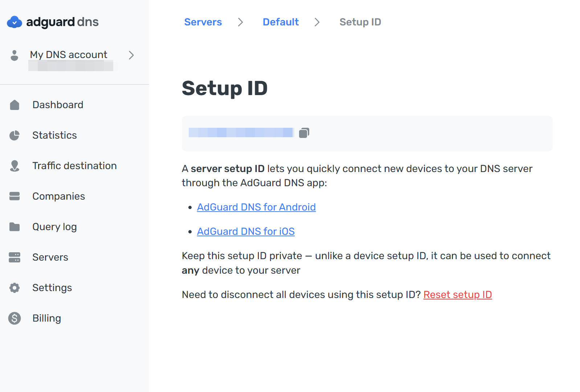Screen dimensions: 580x392
Task: Click the blurred setup ID value
Action: point(241,132)
